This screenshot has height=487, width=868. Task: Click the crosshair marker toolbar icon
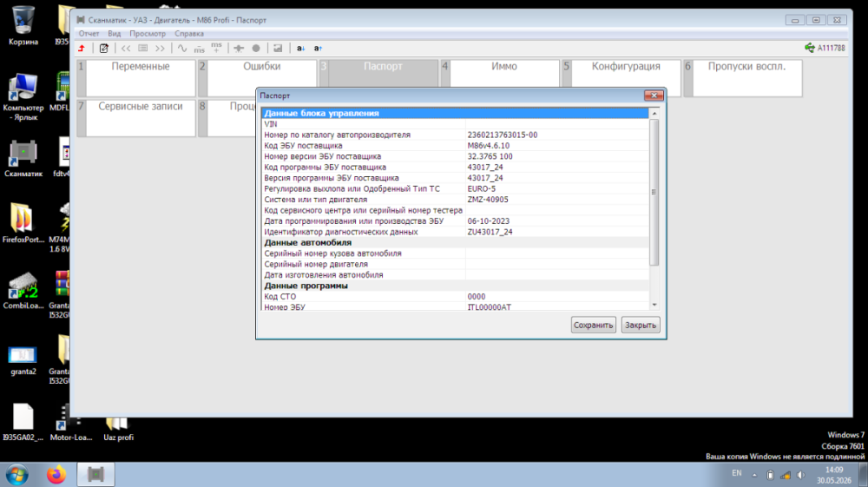coord(239,48)
